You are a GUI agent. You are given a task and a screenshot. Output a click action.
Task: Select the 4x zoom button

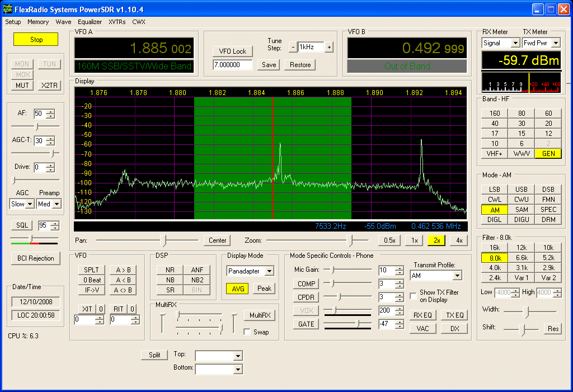tap(459, 240)
